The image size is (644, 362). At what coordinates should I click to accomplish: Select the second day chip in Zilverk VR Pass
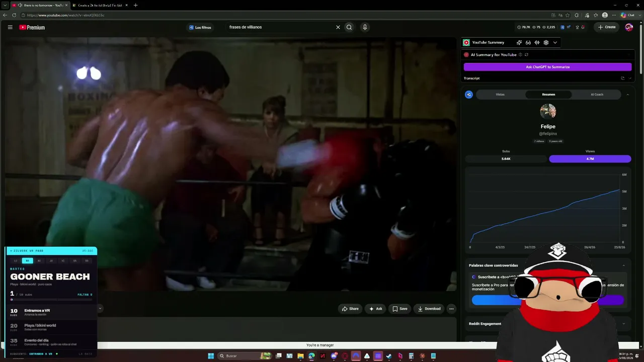(x=28, y=260)
